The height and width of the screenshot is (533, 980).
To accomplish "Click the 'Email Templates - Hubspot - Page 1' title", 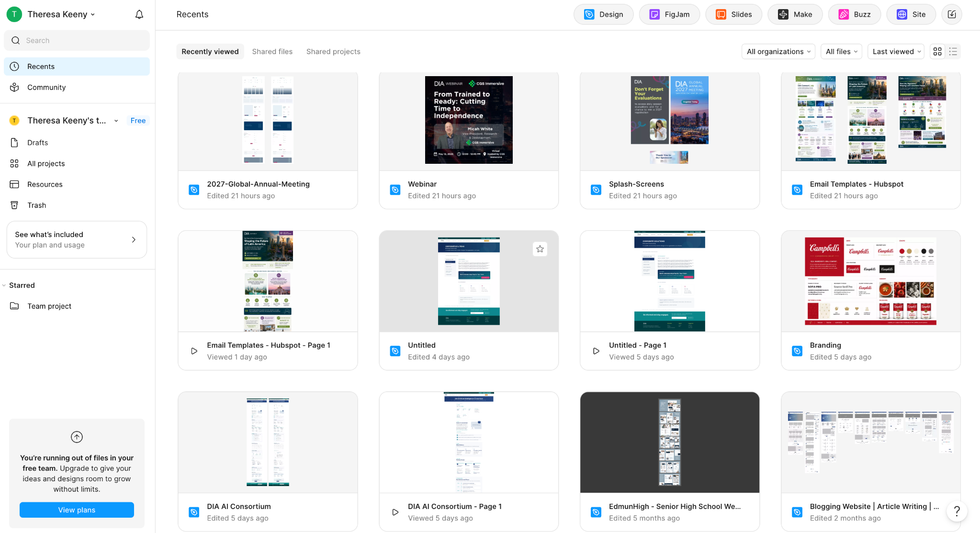I will pyautogui.click(x=269, y=345).
